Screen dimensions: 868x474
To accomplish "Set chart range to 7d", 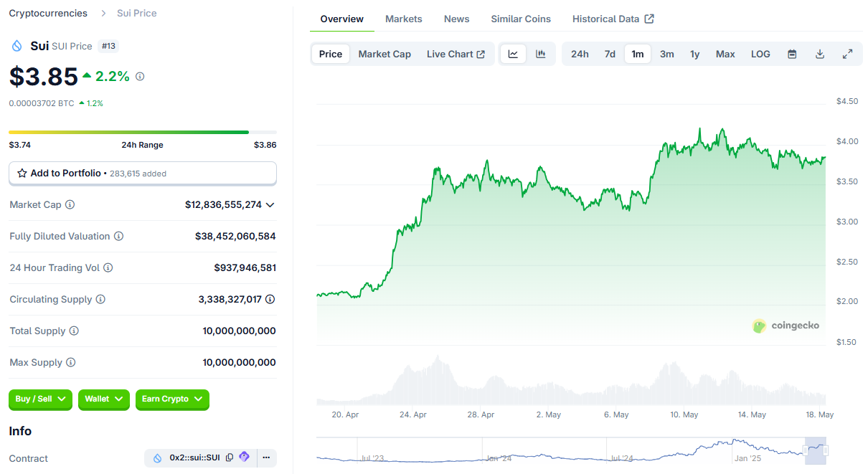I will (610, 54).
